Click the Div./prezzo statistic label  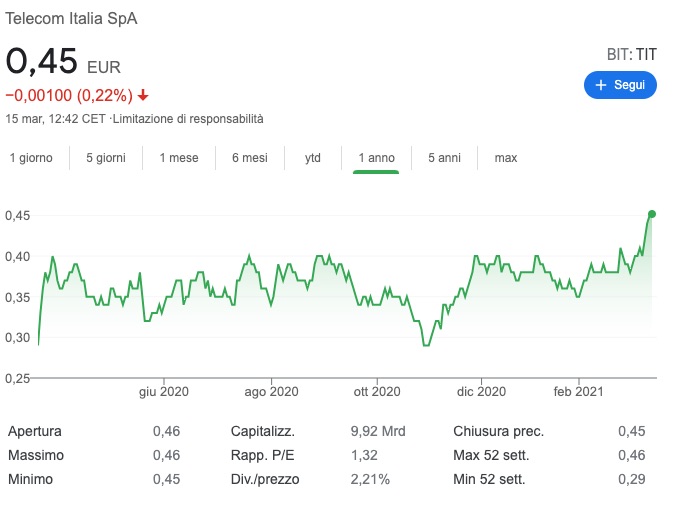pos(263,480)
